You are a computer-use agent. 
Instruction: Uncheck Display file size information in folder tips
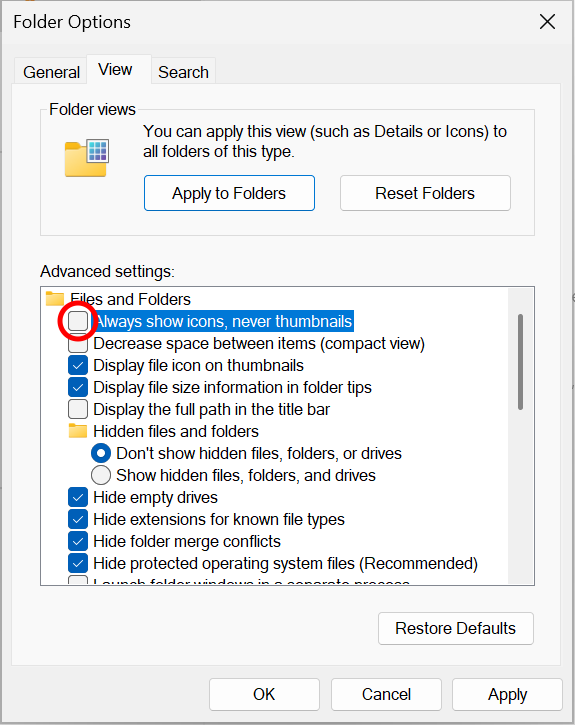(x=78, y=387)
